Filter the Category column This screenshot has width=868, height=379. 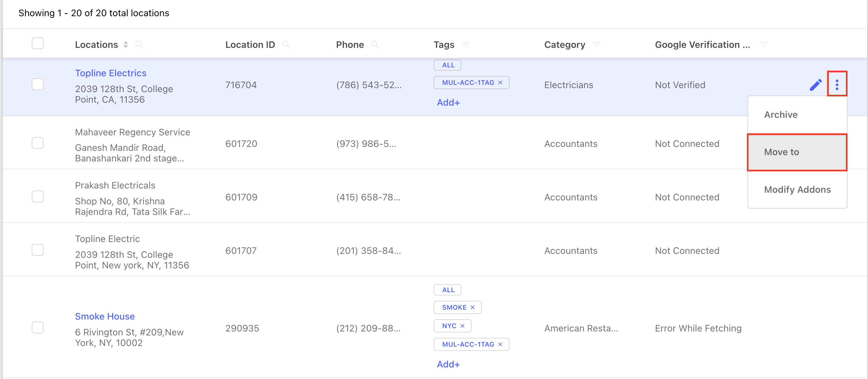click(596, 45)
